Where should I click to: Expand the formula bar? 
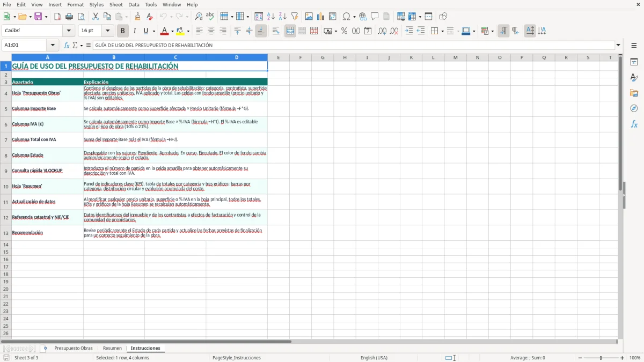pyautogui.click(x=618, y=45)
